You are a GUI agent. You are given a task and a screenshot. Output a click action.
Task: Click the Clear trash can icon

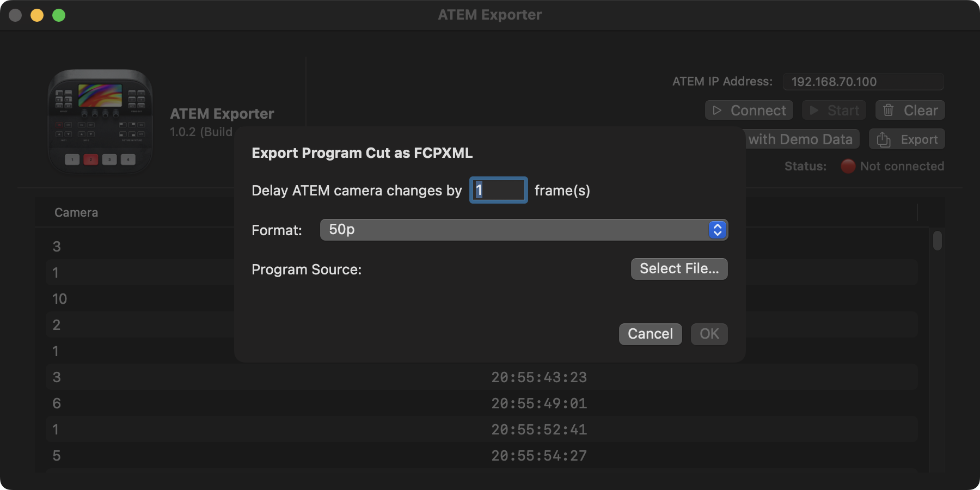[889, 111]
